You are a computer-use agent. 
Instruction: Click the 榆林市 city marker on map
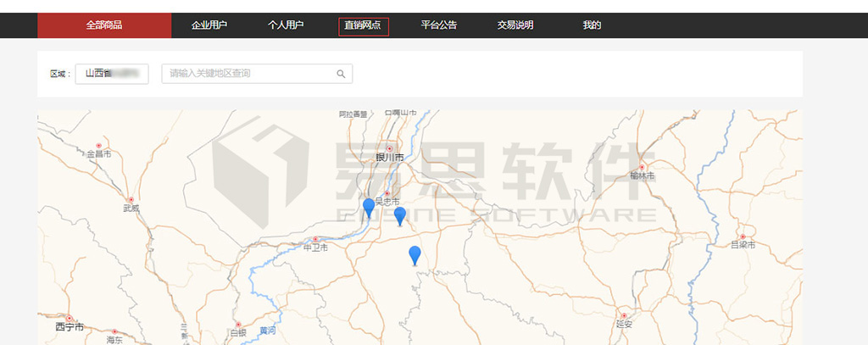[x=643, y=166]
